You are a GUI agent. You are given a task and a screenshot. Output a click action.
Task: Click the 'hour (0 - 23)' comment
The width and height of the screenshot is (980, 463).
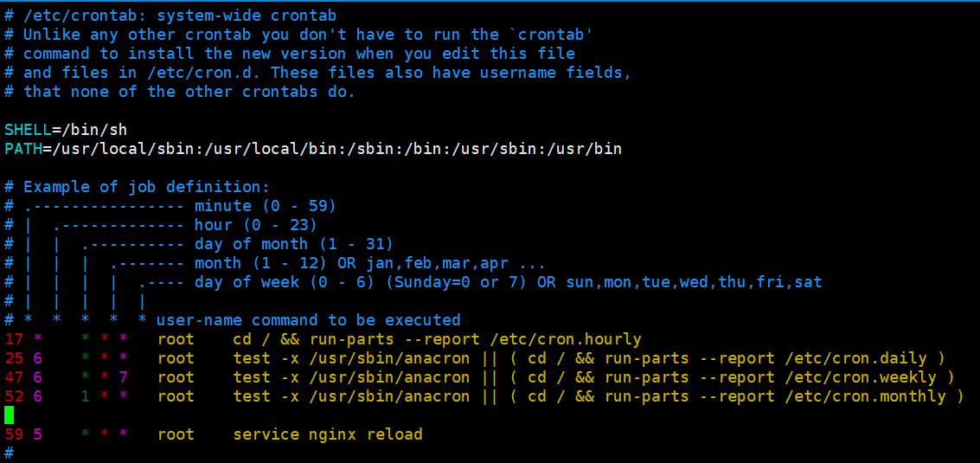tap(256, 225)
